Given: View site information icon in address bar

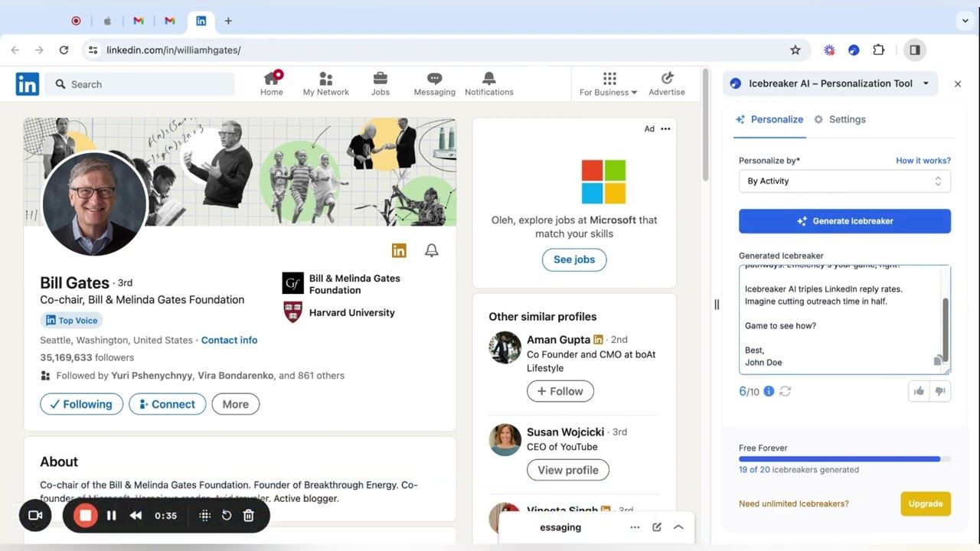Looking at the screenshot, I should click(93, 50).
